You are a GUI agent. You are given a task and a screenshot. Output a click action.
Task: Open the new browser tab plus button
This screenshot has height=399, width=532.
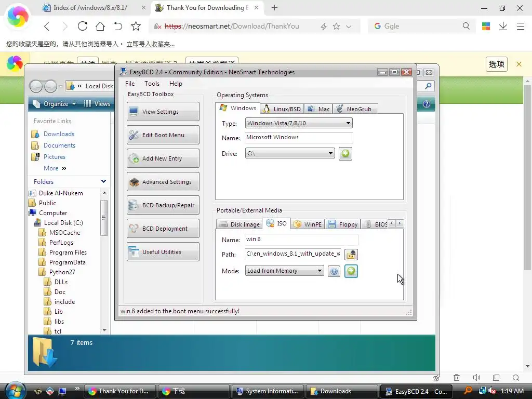click(274, 7)
